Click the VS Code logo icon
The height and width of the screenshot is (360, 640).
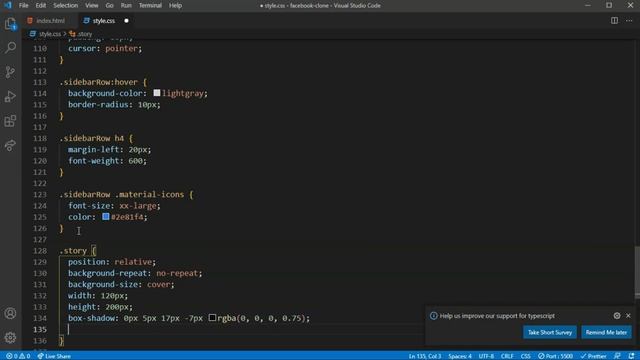(8, 5)
